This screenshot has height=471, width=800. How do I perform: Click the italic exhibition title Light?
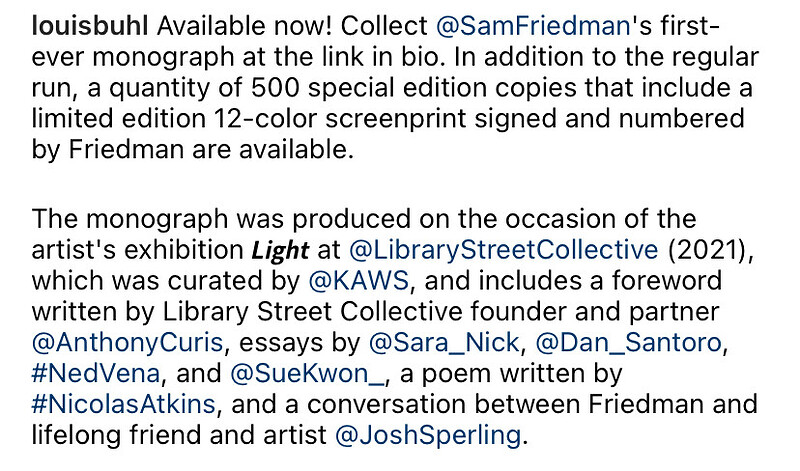click(280, 250)
